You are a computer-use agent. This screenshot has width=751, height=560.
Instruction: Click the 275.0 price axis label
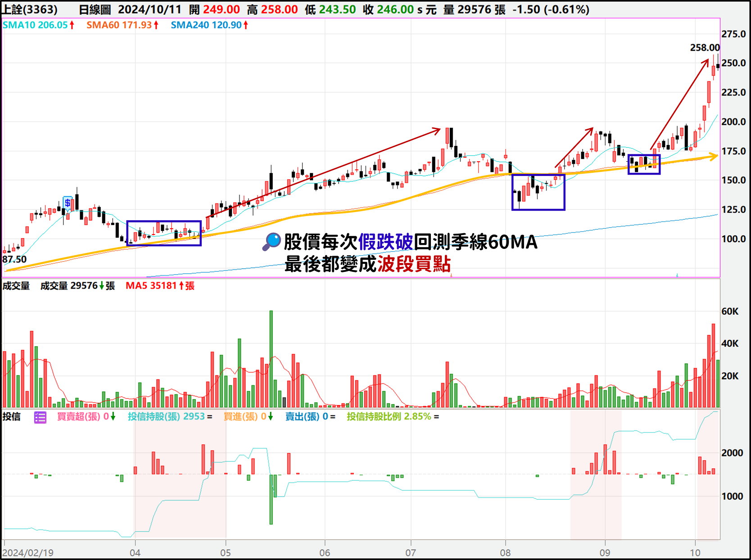pyautogui.click(x=733, y=34)
